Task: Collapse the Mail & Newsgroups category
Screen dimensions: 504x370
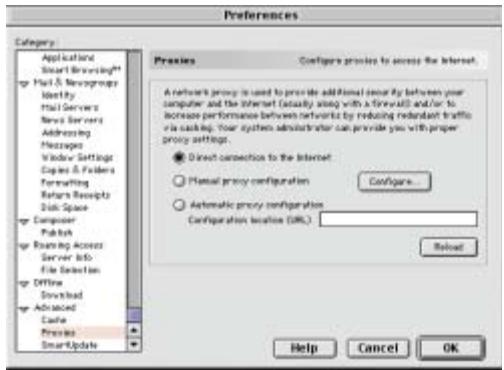Action: tap(24, 83)
